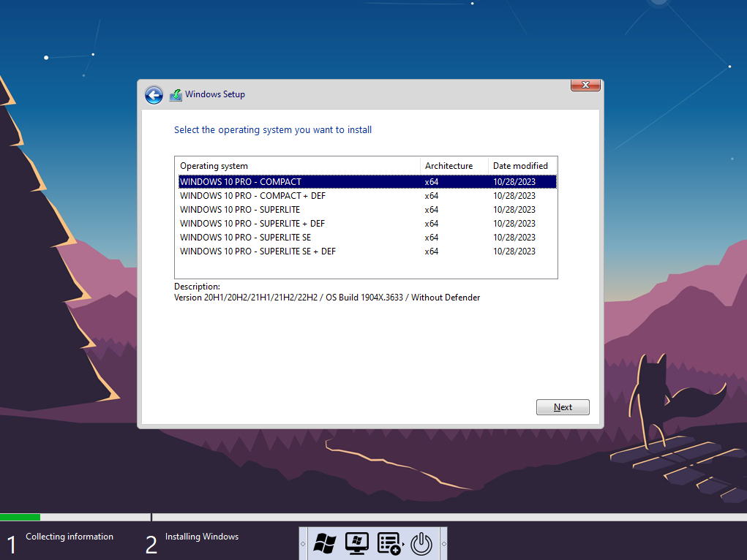Click the left diamond handle of toolbar
Viewport: 747px width, 560px height.
(x=304, y=544)
